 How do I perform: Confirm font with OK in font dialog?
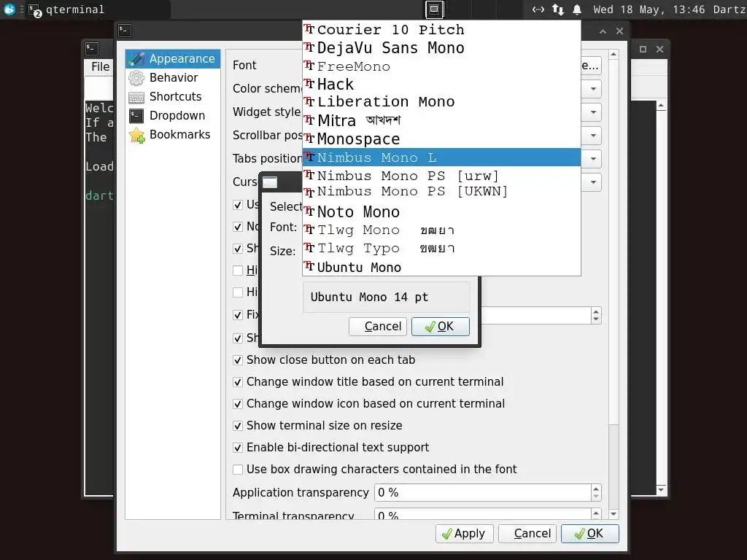440,327
